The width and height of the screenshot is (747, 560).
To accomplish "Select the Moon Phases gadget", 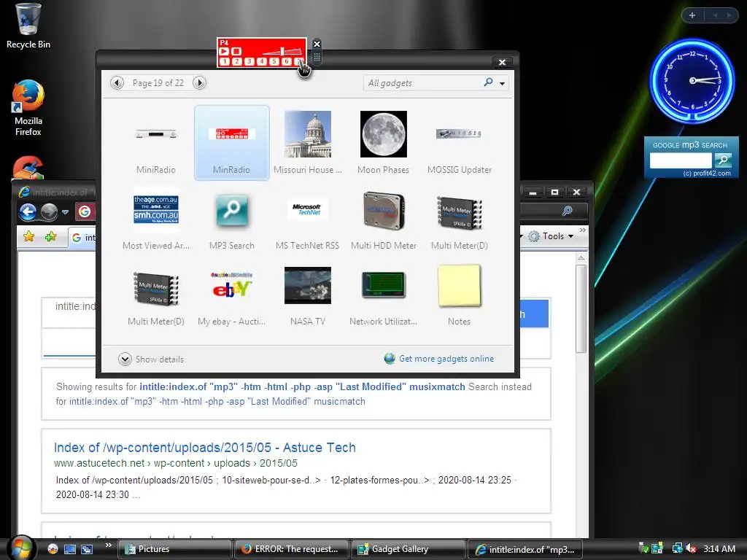I will click(383, 143).
